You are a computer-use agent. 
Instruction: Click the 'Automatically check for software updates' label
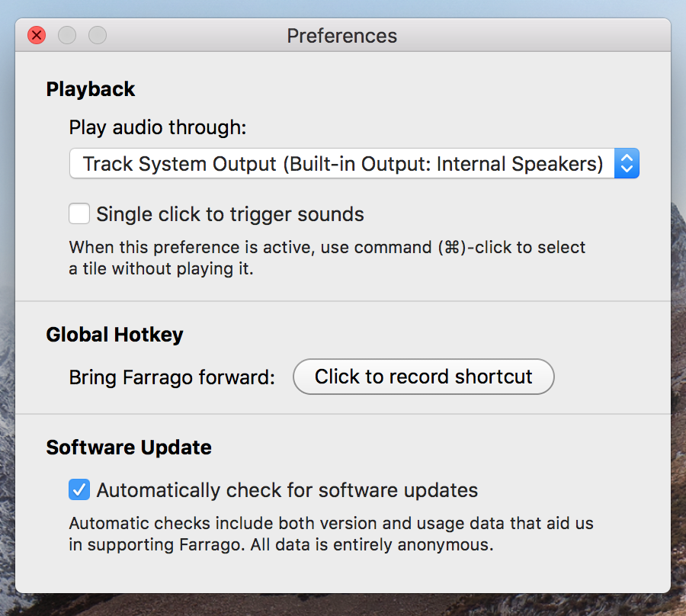[287, 490]
